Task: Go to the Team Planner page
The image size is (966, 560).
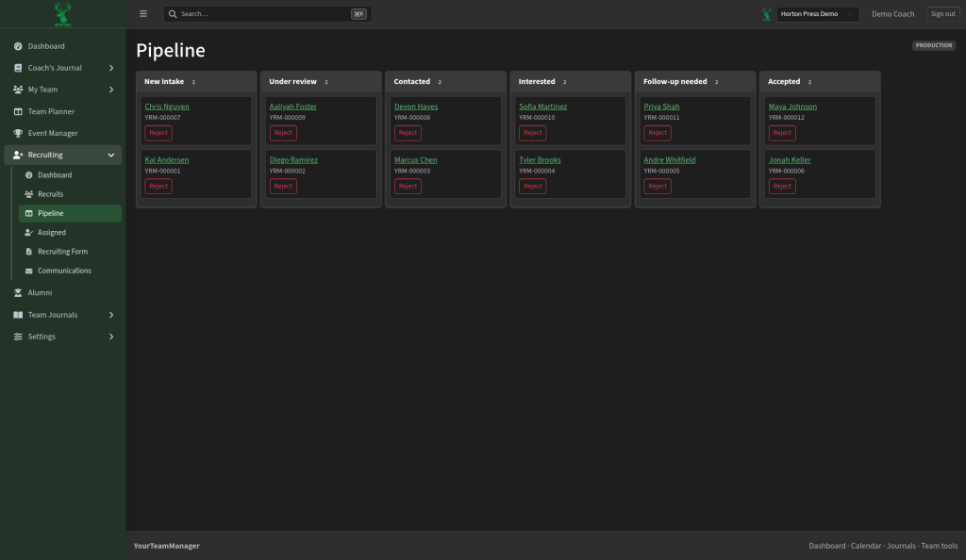Action: [63, 111]
